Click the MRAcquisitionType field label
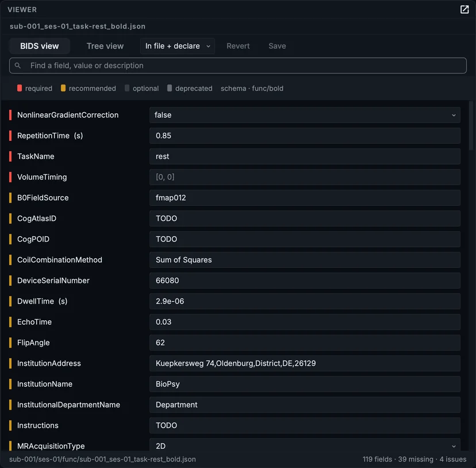 51,446
